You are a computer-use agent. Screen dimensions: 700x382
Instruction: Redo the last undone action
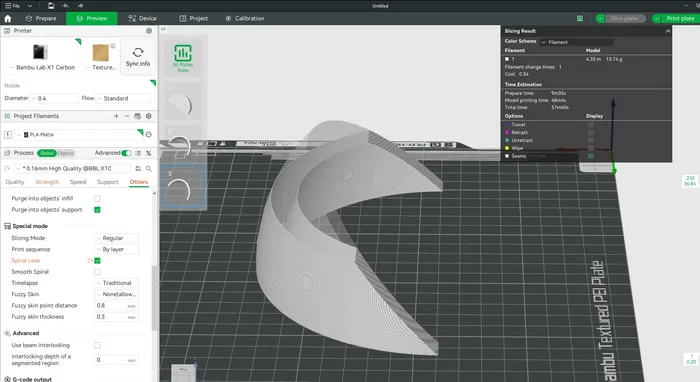click(x=80, y=6)
